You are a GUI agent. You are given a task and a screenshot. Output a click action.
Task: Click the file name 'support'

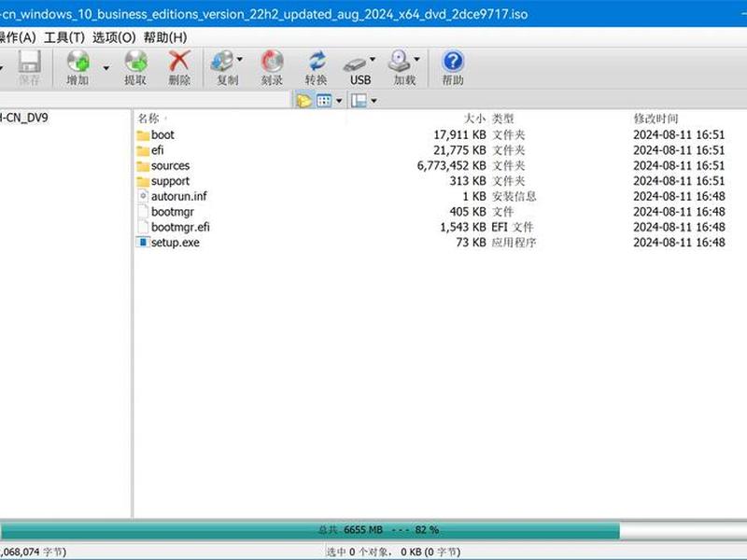(x=170, y=181)
